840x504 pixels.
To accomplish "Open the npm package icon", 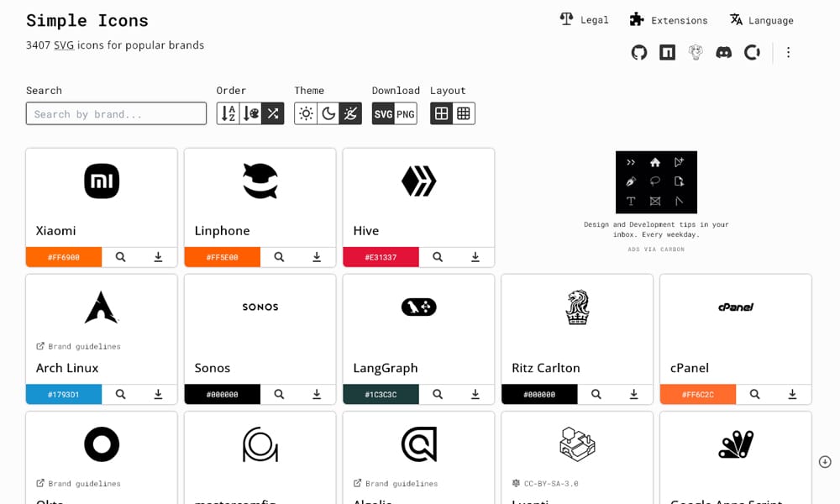I will [667, 52].
